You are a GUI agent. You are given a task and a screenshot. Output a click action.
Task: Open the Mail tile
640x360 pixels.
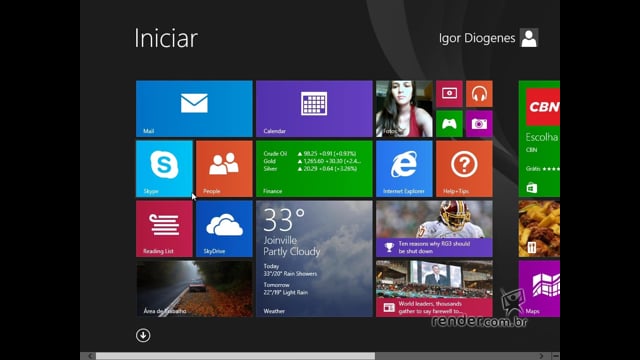point(194,109)
